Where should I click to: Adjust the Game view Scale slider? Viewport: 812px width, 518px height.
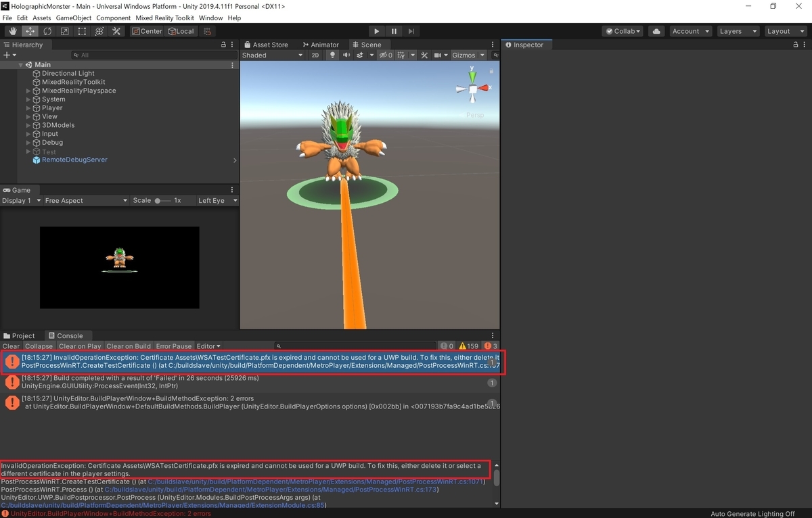(162, 201)
